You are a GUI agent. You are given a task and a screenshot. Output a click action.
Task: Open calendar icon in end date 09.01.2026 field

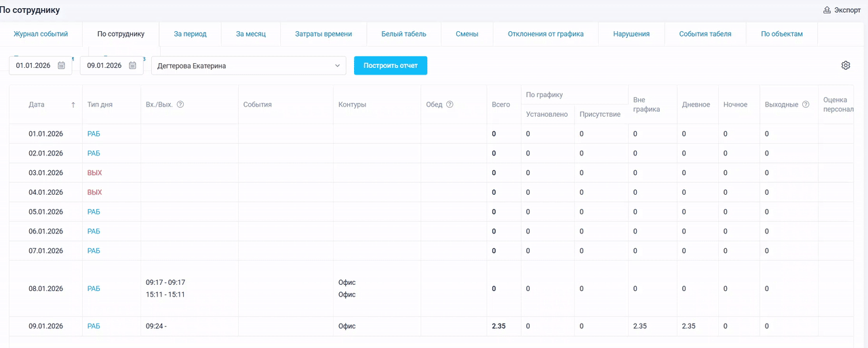click(x=132, y=66)
